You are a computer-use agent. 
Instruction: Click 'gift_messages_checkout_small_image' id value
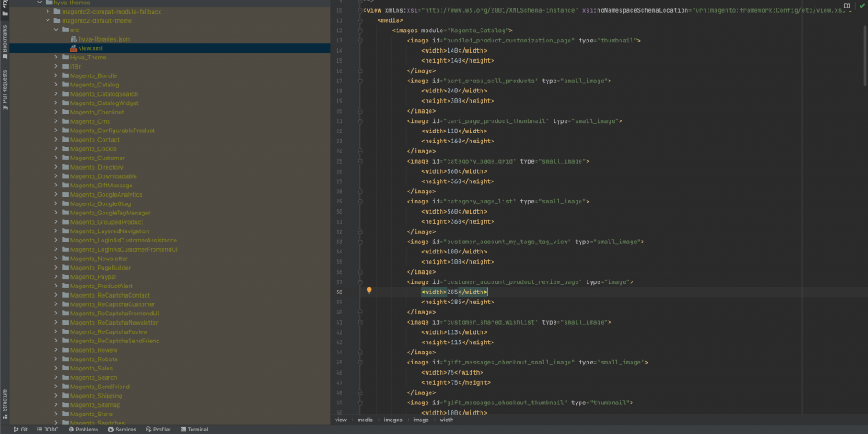pos(509,362)
